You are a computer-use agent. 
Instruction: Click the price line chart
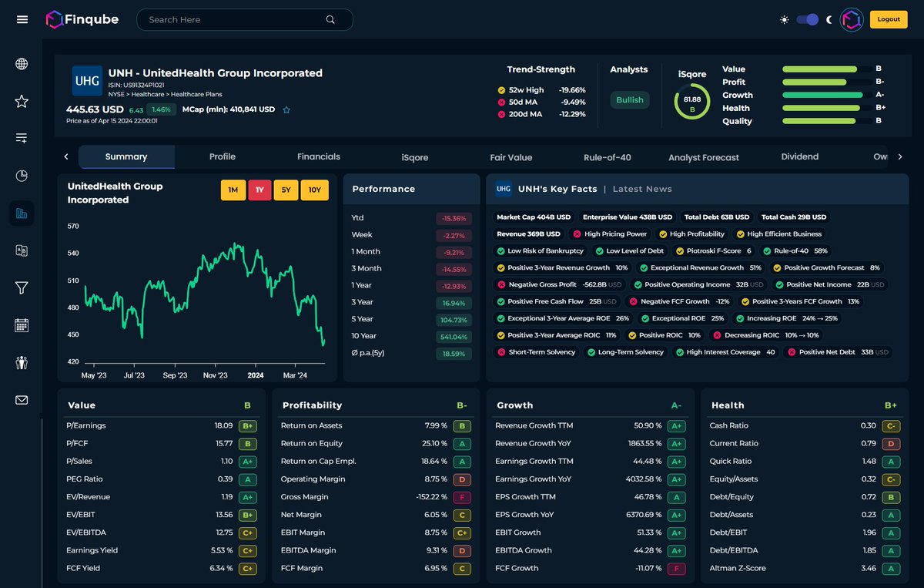(203, 293)
